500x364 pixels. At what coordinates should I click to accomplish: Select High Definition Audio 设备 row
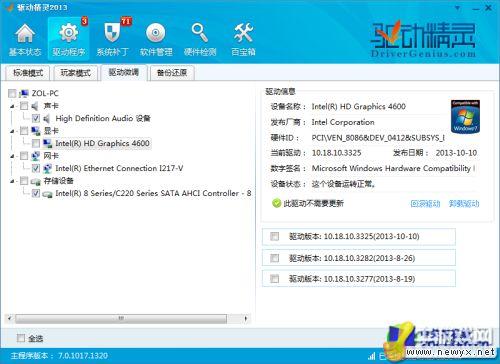click(x=103, y=118)
